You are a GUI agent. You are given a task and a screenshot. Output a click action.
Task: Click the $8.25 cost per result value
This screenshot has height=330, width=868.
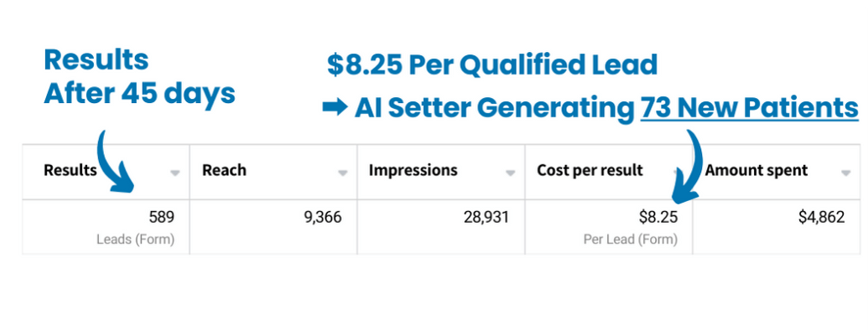tap(658, 217)
